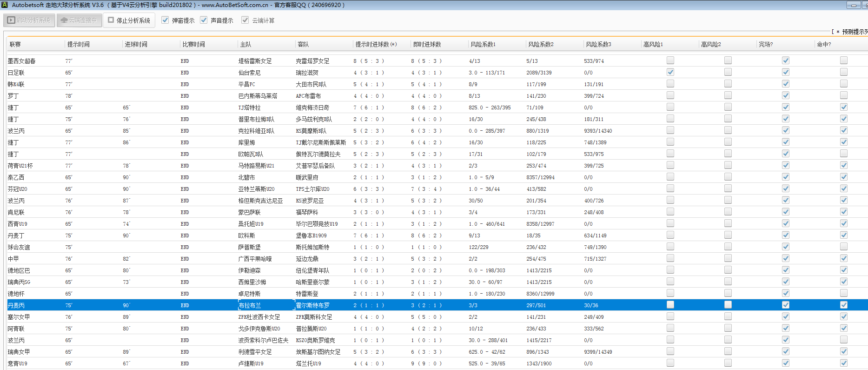Click the 布拉布兰 home team cell
Viewport: 868px width, 370px height.
[x=250, y=305]
